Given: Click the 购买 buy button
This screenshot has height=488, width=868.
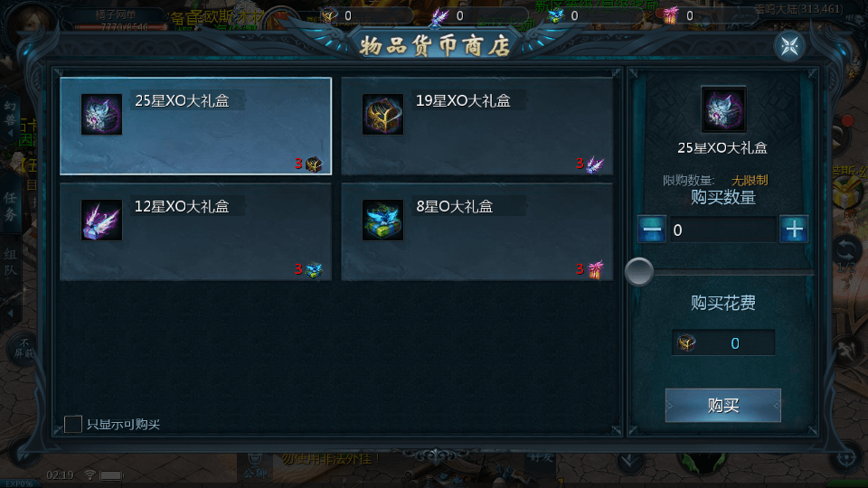Looking at the screenshot, I should click(723, 406).
